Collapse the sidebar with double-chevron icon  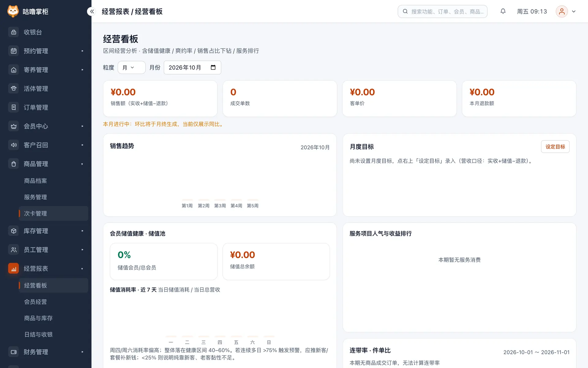point(92,11)
